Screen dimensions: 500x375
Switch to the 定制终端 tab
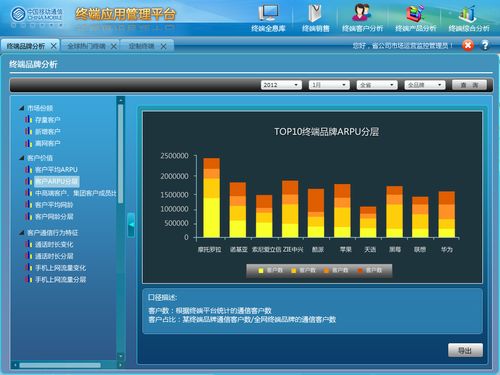click(147, 46)
